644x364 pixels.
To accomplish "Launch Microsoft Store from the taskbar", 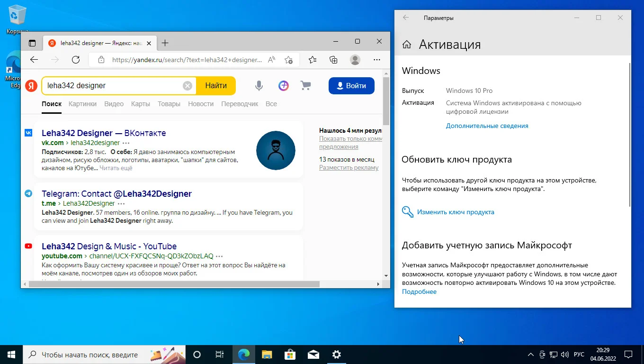I will [x=290, y=355].
